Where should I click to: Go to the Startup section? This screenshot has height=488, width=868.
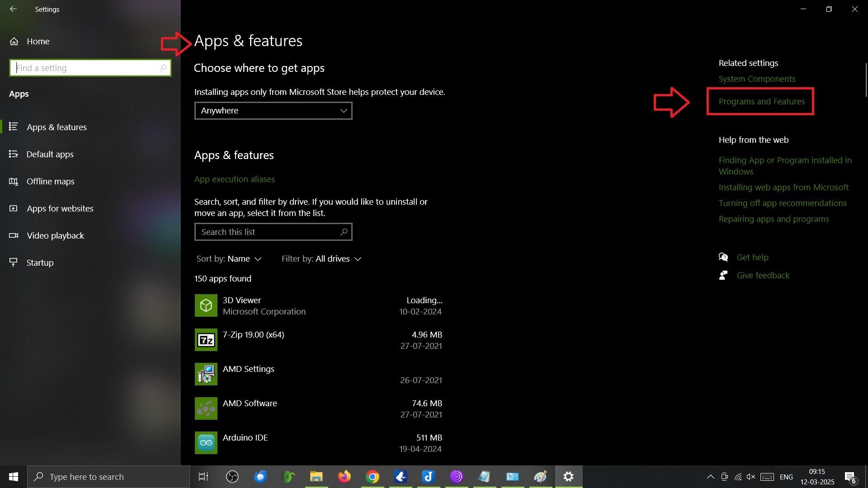coord(40,263)
